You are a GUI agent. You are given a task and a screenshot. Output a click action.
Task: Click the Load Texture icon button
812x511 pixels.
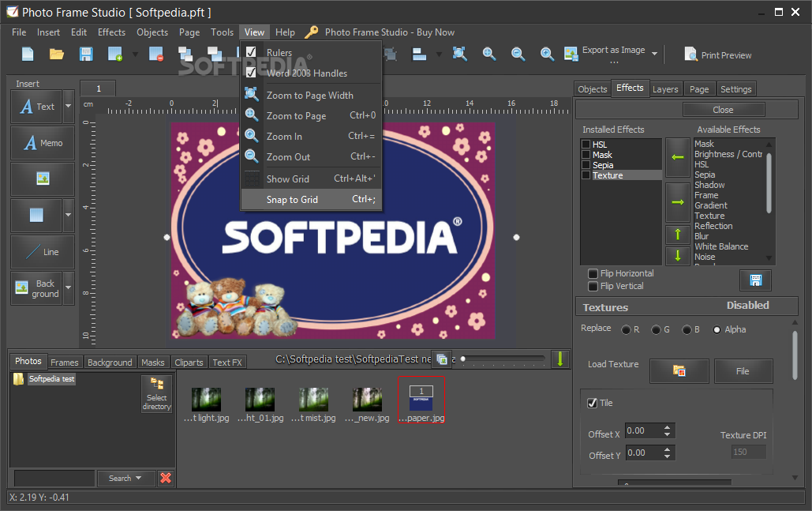[x=679, y=371]
